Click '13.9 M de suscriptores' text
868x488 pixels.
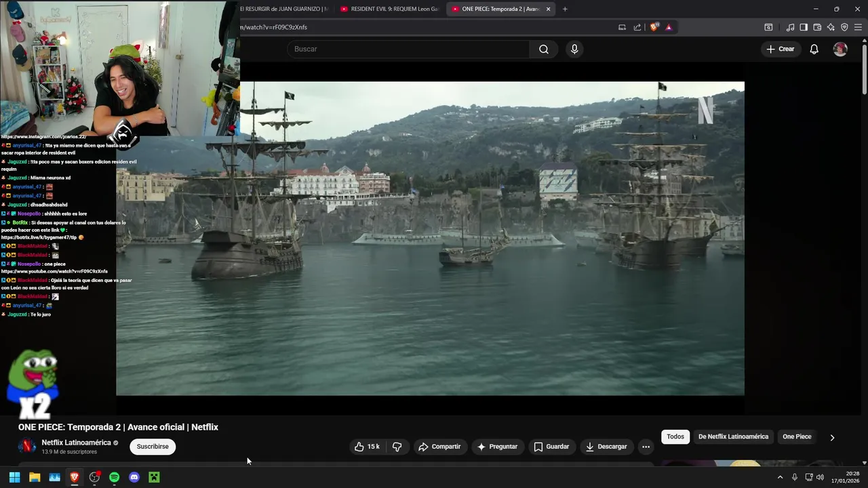69,452
